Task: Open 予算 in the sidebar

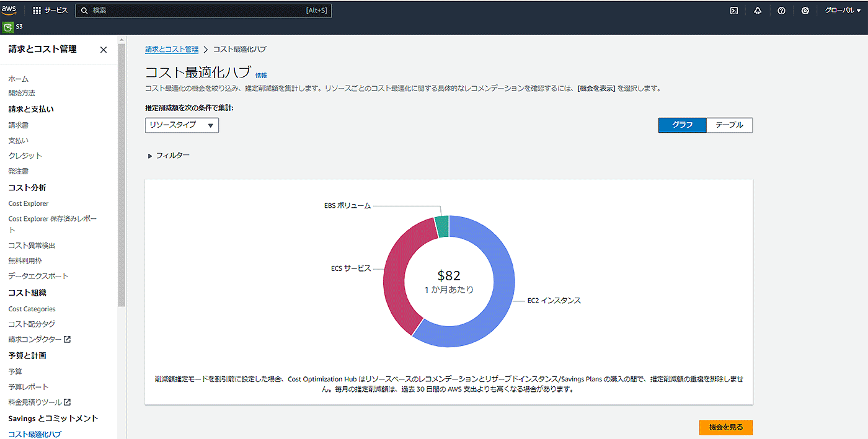Action: click(15, 371)
